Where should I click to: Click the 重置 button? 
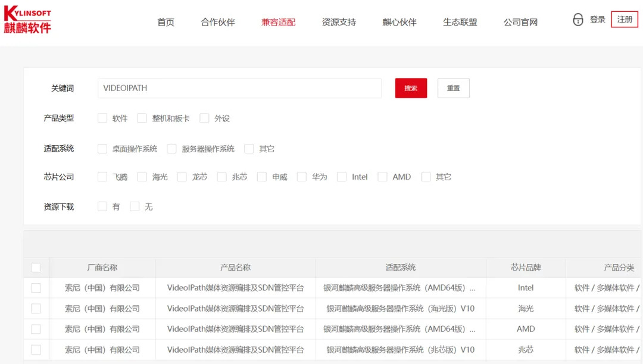click(453, 88)
